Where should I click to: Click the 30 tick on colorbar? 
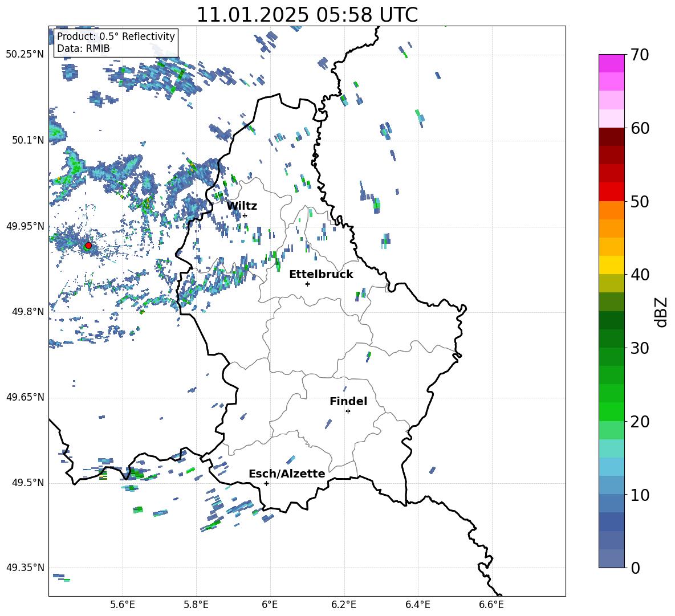pyautogui.click(x=640, y=348)
